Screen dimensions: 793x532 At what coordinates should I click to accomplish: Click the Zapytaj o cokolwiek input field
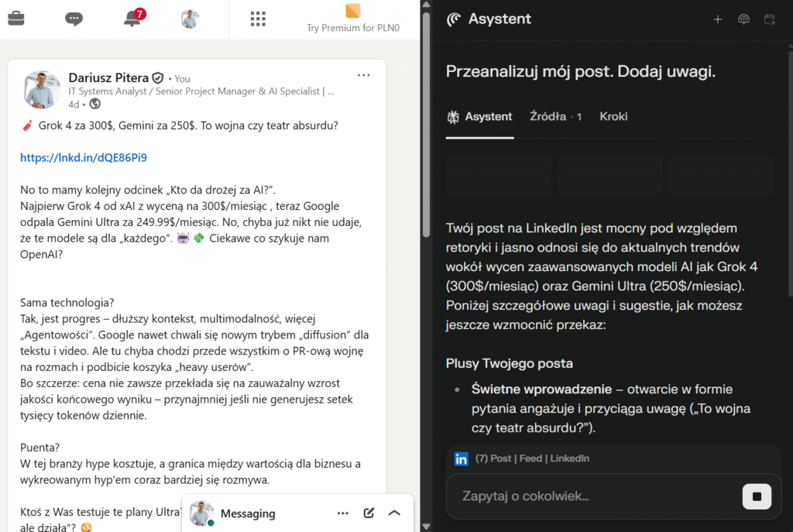(589, 496)
